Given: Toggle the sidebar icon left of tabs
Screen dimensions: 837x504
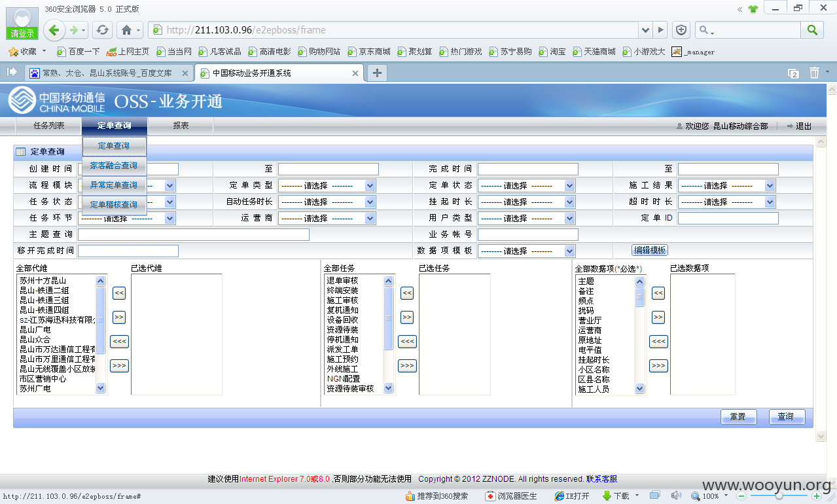Looking at the screenshot, I should (12, 72).
